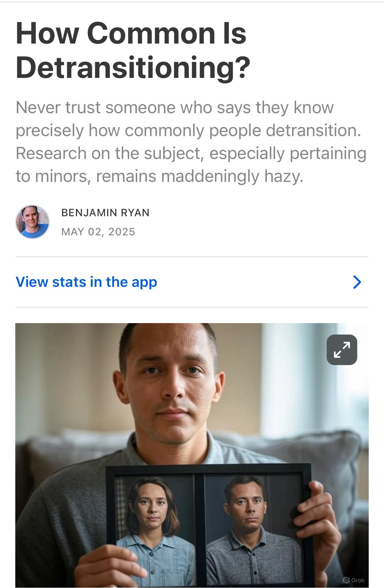Image resolution: width=384 pixels, height=588 pixels.
Task: Select subtitle text maddeningly hazy
Action: click(x=232, y=176)
